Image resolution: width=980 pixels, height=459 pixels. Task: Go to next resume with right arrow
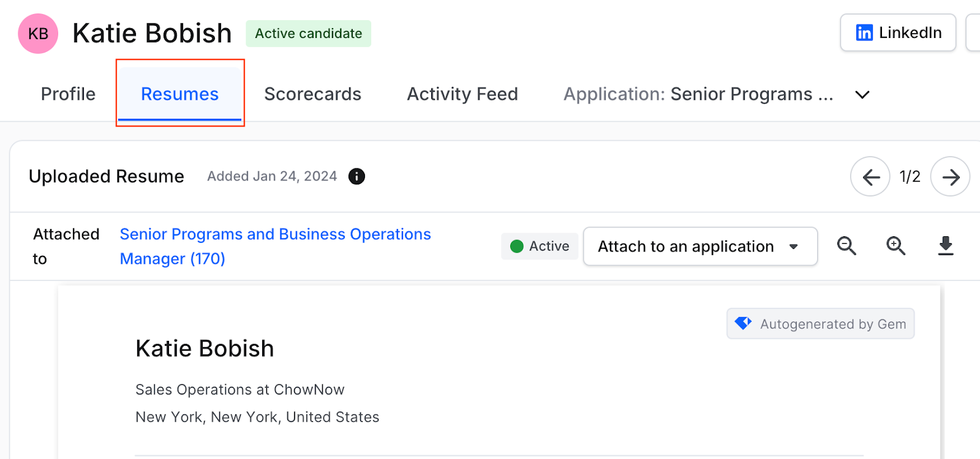click(950, 177)
